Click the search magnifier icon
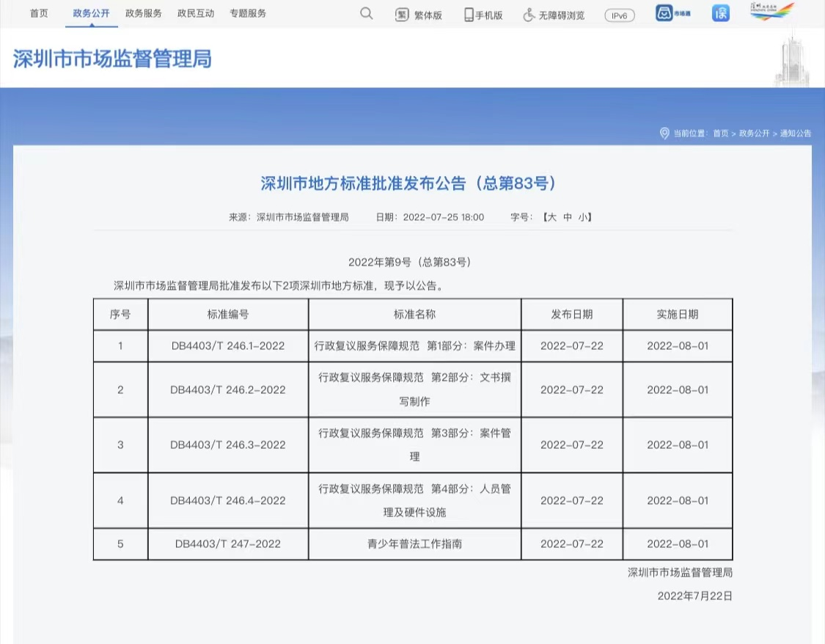 point(366,14)
